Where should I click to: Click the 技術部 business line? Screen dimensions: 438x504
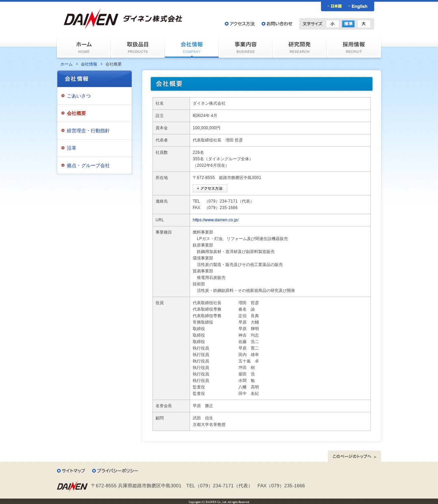click(199, 284)
